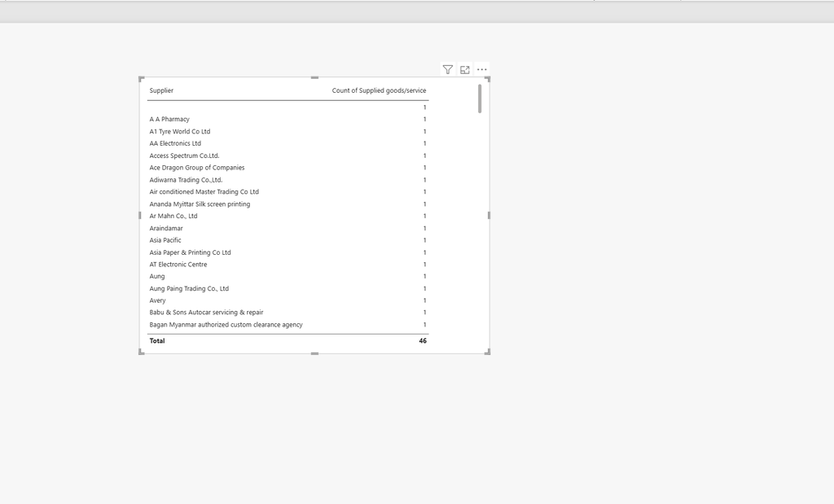The height and width of the screenshot is (504, 834).
Task: Open More options ellipsis on visual
Action: pos(482,70)
